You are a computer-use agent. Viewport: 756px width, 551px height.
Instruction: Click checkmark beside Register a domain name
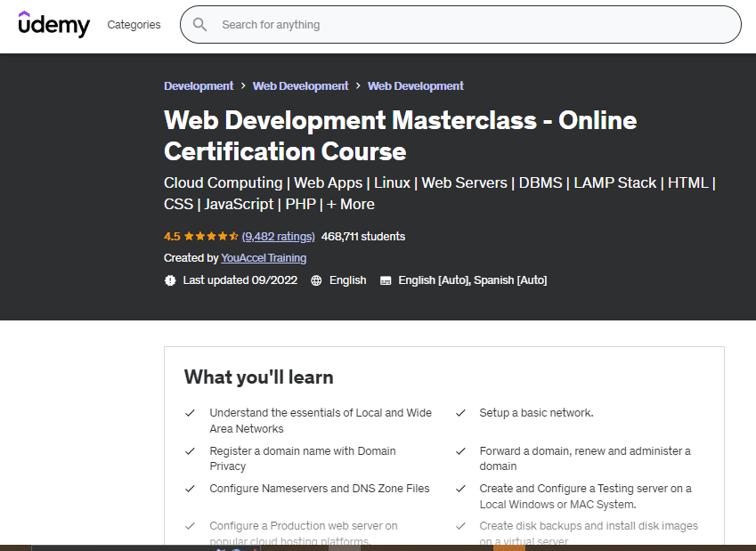click(x=190, y=451)
